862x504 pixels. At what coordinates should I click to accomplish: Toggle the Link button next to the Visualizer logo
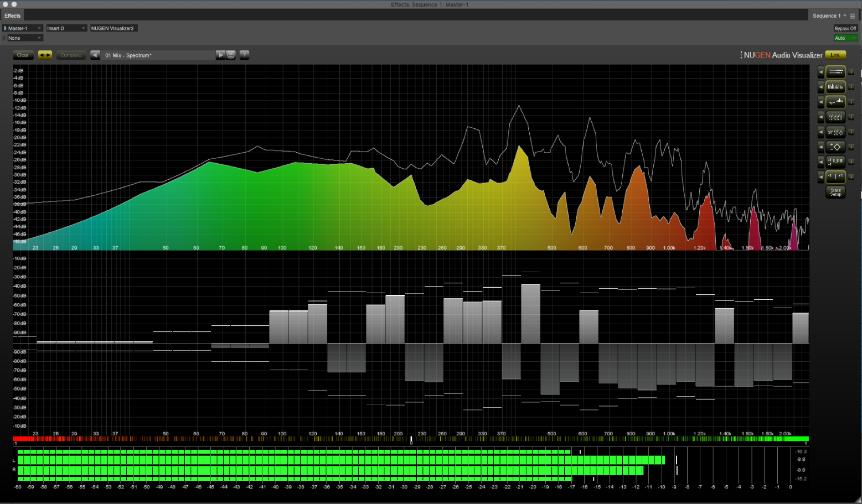tap(835, 55)
